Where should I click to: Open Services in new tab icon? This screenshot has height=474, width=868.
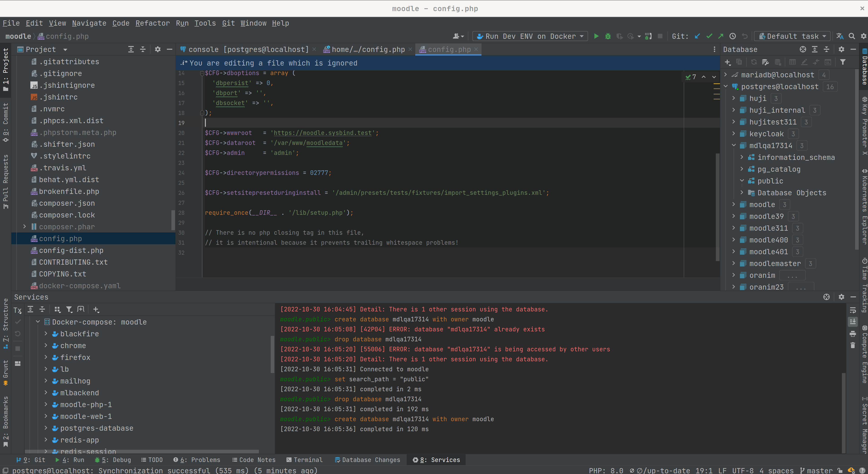[80, 309]
